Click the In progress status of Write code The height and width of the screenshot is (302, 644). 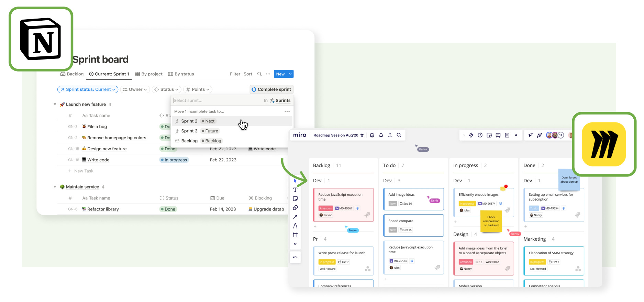pyautogui.click(x=174, y=160)
